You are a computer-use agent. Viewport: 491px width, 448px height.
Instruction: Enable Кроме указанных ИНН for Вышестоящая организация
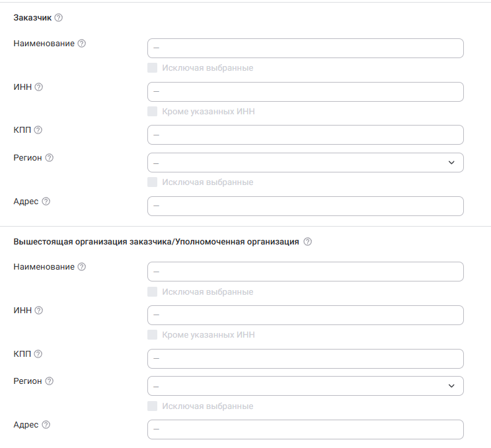[153, 335]
